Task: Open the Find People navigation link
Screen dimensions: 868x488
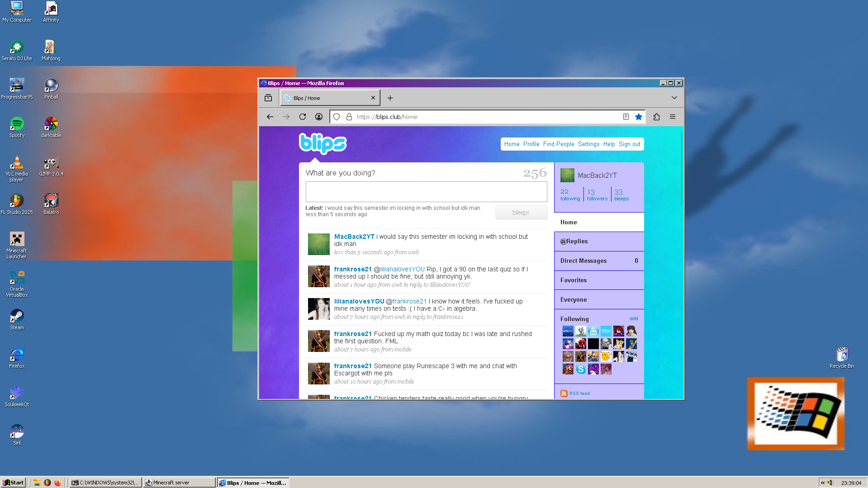Action: (x=558, y=144)
